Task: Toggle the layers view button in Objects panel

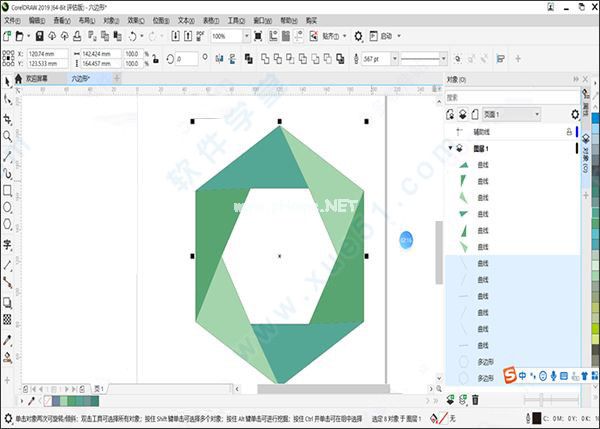Action: [x=461, y=114]
